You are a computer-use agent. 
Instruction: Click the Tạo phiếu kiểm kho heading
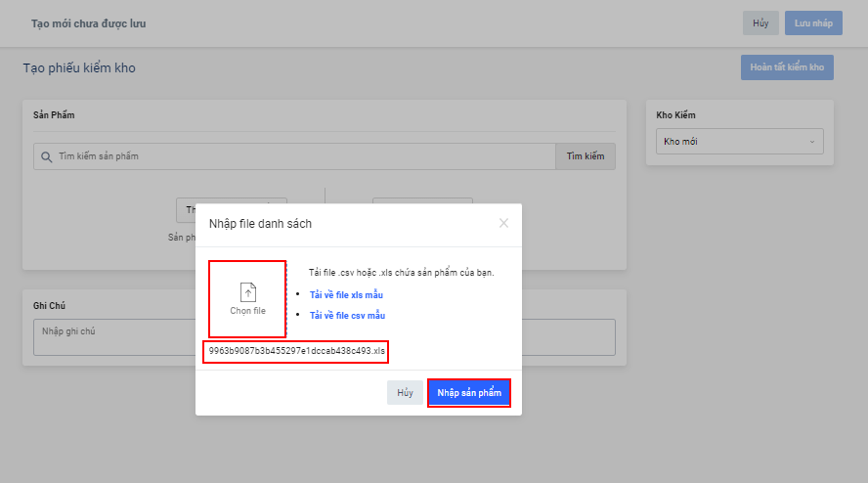(x=79, y=68)
